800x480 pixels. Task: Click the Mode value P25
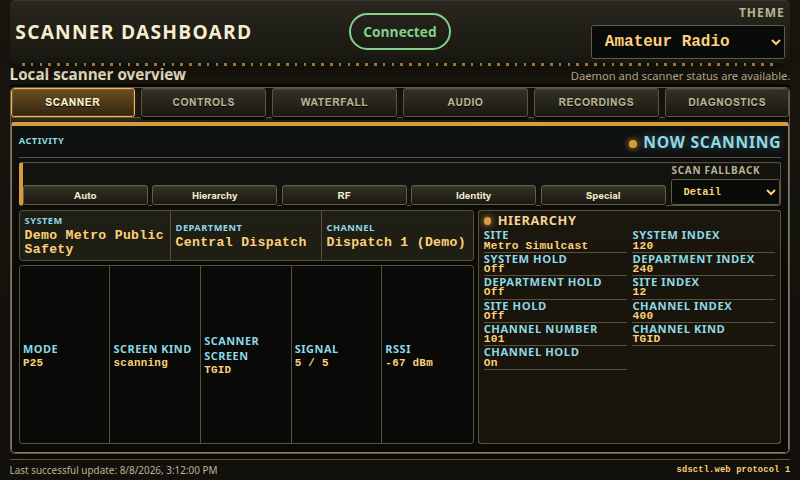[x=33, y=363]
